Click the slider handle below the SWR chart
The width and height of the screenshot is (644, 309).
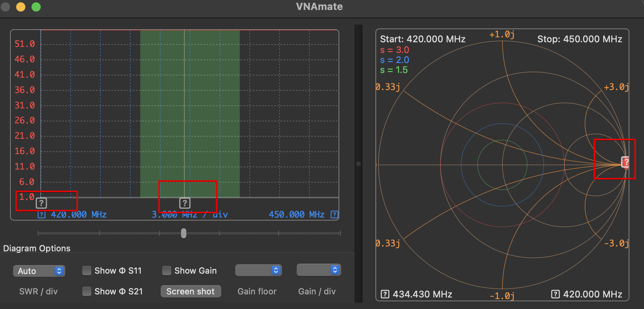[184, 233]
